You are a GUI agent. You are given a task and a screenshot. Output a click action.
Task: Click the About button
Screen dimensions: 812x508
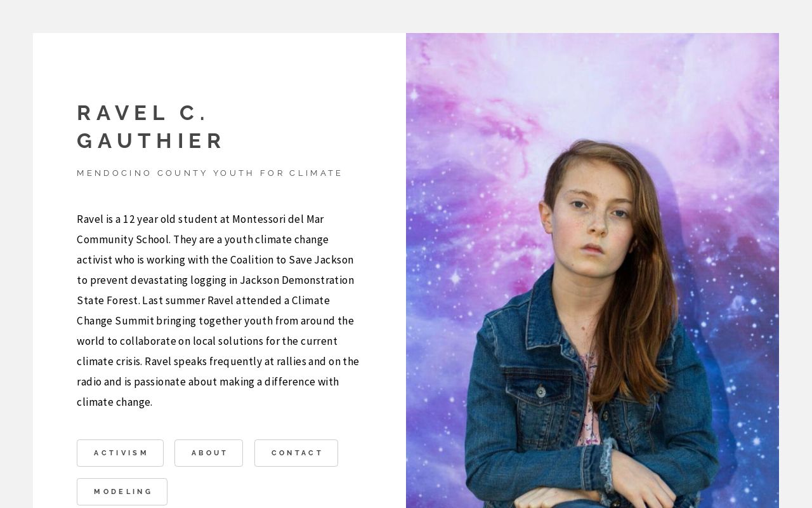pyautogui.click(x=209, y=453)
